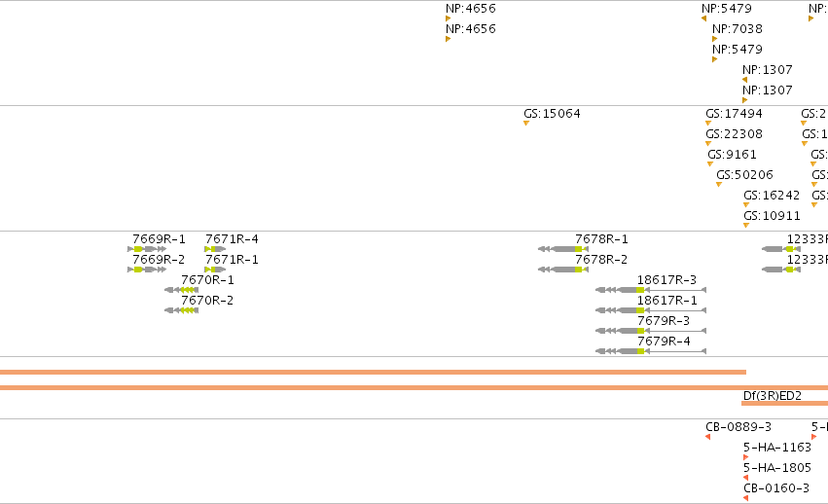
Task: Click the GS:16242 insertion triangle
Action: 746,205
